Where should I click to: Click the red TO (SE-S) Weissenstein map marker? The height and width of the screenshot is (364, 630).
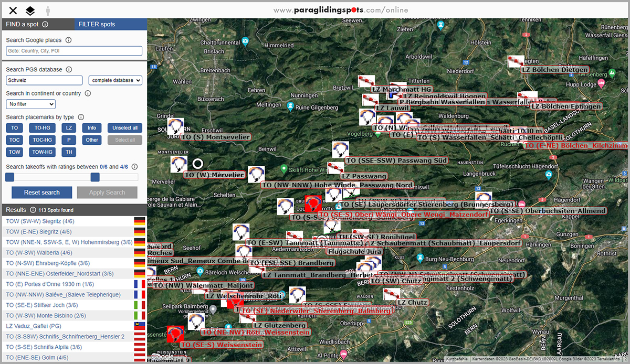tap(175, 334)
